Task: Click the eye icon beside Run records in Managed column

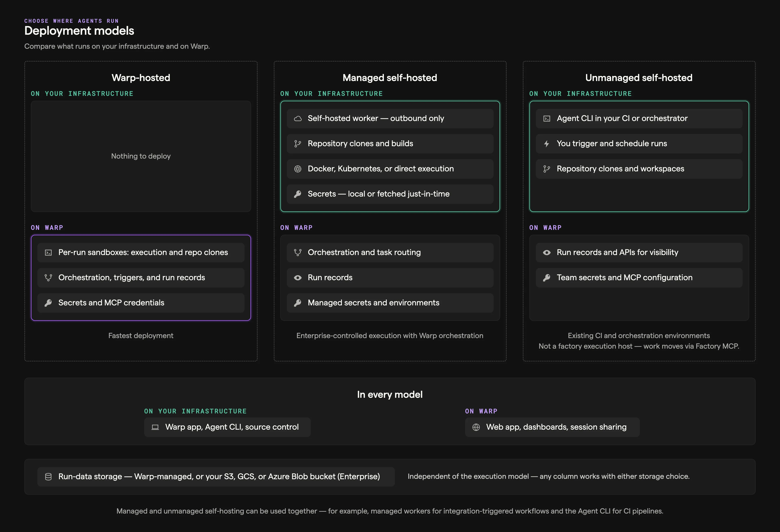Action: 298,278
